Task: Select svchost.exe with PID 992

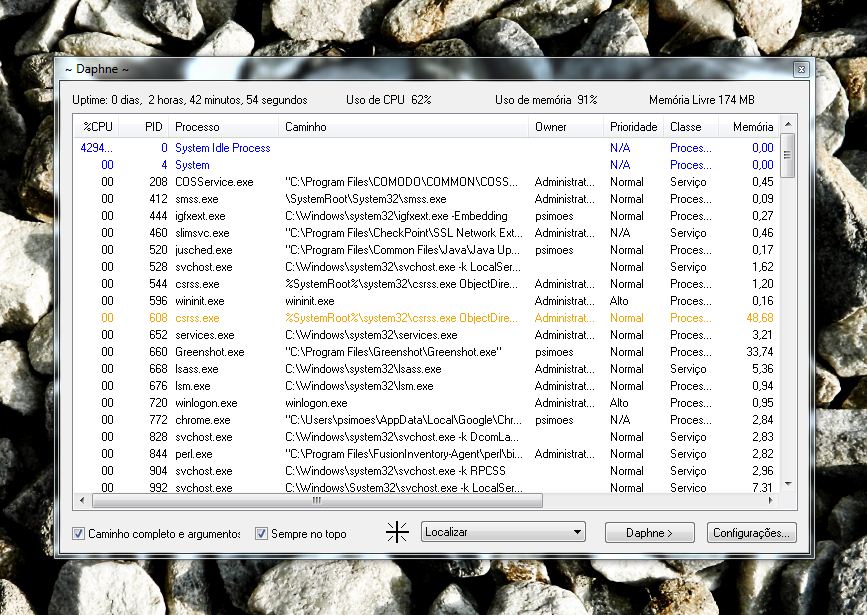Action: pyautogui.click(x=426, y=487)
